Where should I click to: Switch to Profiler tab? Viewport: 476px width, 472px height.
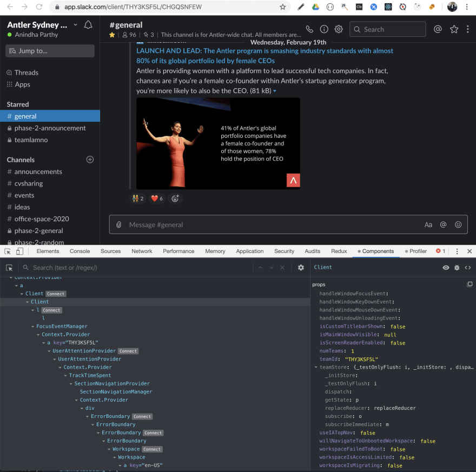point(415,251)
